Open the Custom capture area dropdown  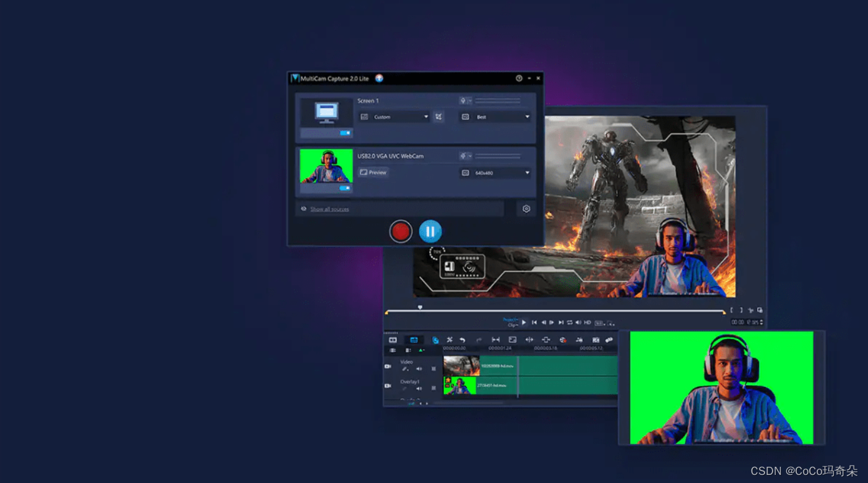point(395,117)
